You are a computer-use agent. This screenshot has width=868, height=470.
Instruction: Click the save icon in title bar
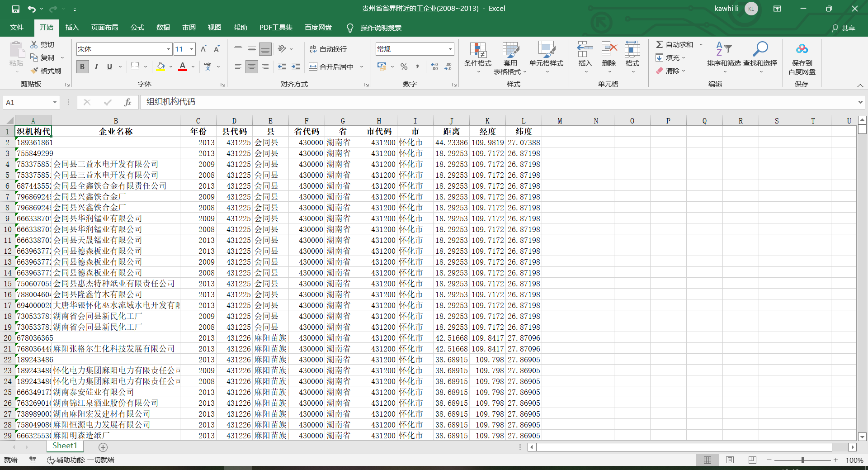16,9
